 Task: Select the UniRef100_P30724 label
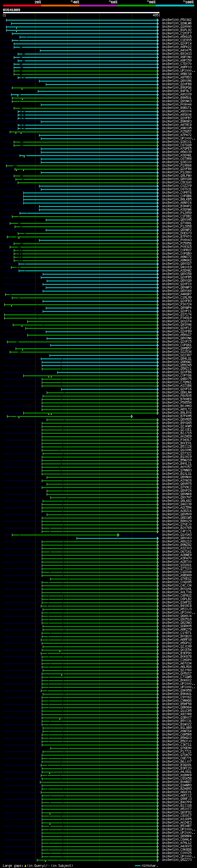tap(177, 304)
